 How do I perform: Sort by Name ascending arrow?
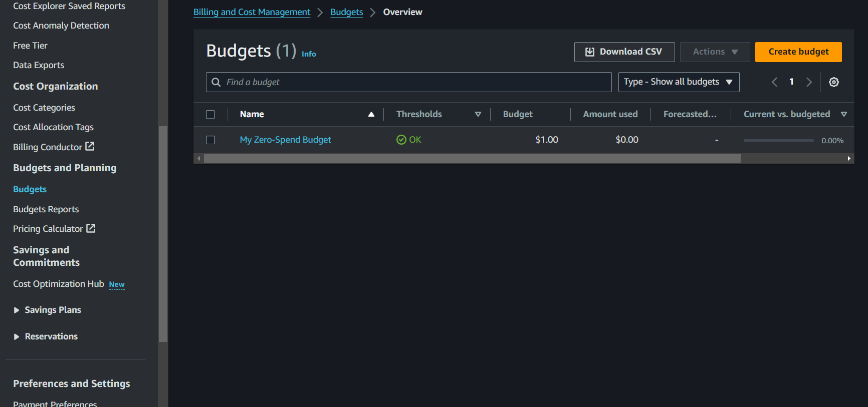click(x=371, y=114)
